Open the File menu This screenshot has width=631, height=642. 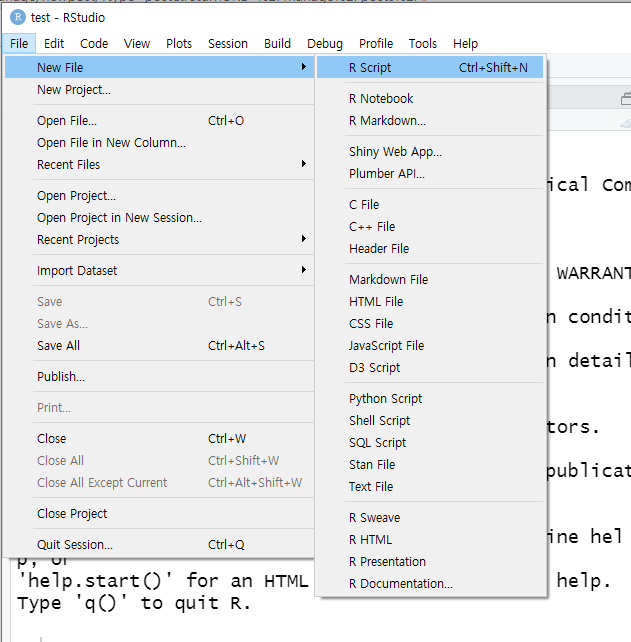click(19, 43)
